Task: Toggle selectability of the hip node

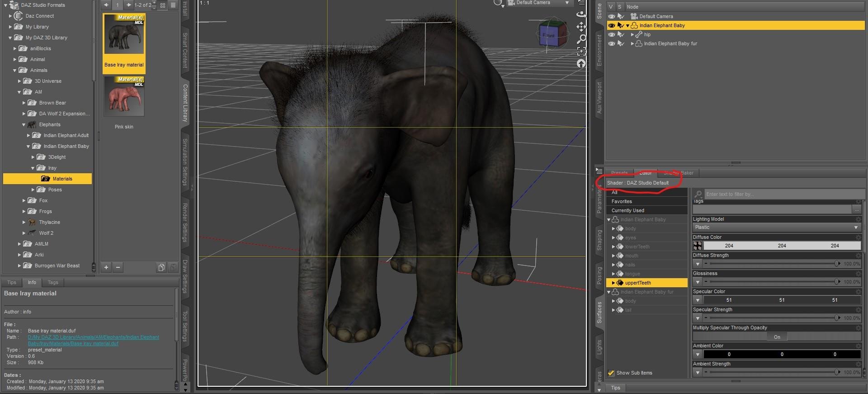Action: 621,34
